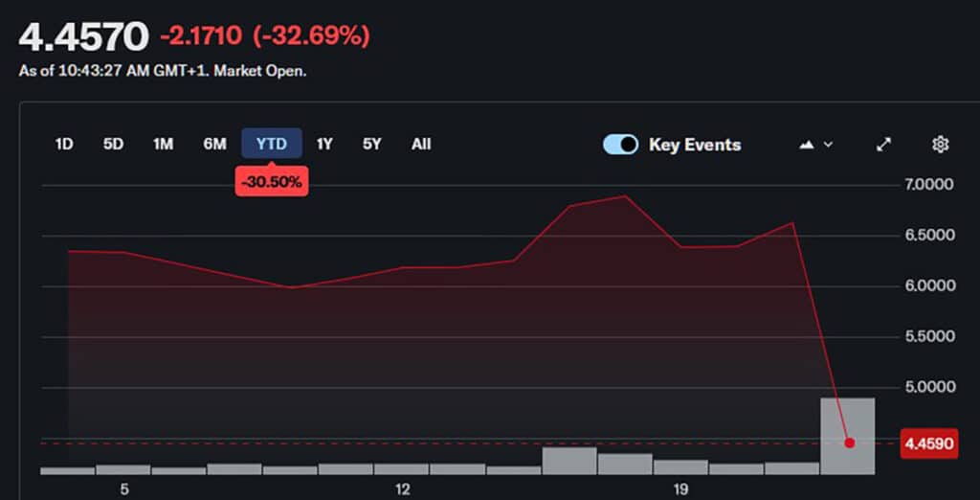The image size is (980, 500).
Task: Click the 7.0000 axis label
Action: click(929, 185)
